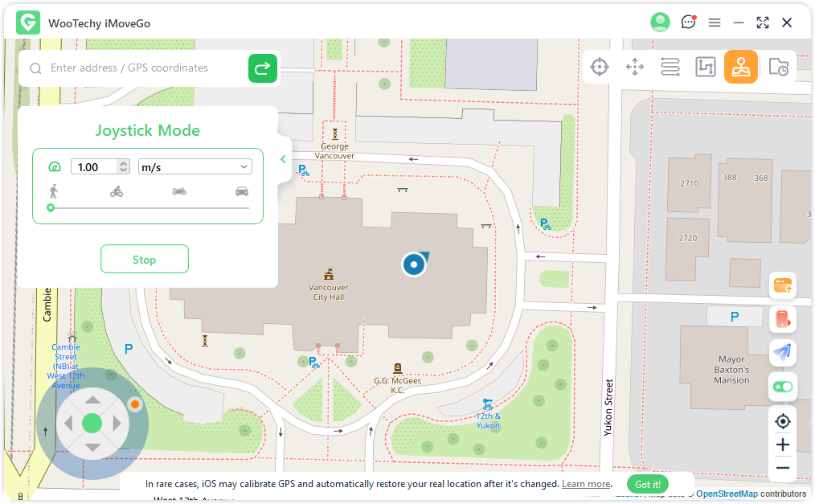Increase speed value using stepper arrows
Screen dimensions: 815x504
(x=123, y=163)
